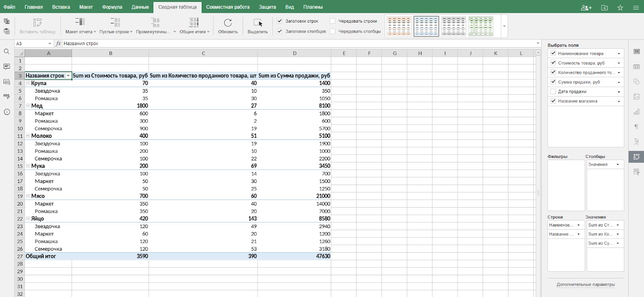Click the paste icon below copy
Viewport: 644px width, 297px height.
click(x=6, y=31)
